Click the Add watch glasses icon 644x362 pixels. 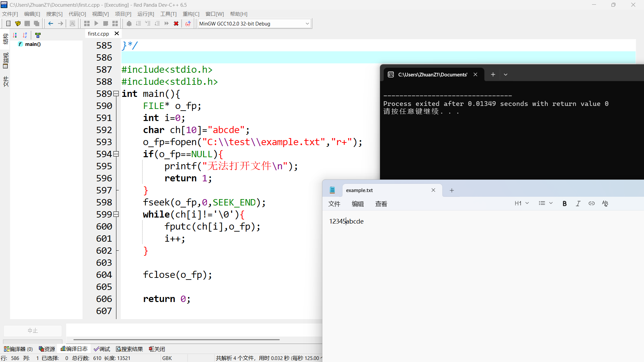[x=188, y=23]
